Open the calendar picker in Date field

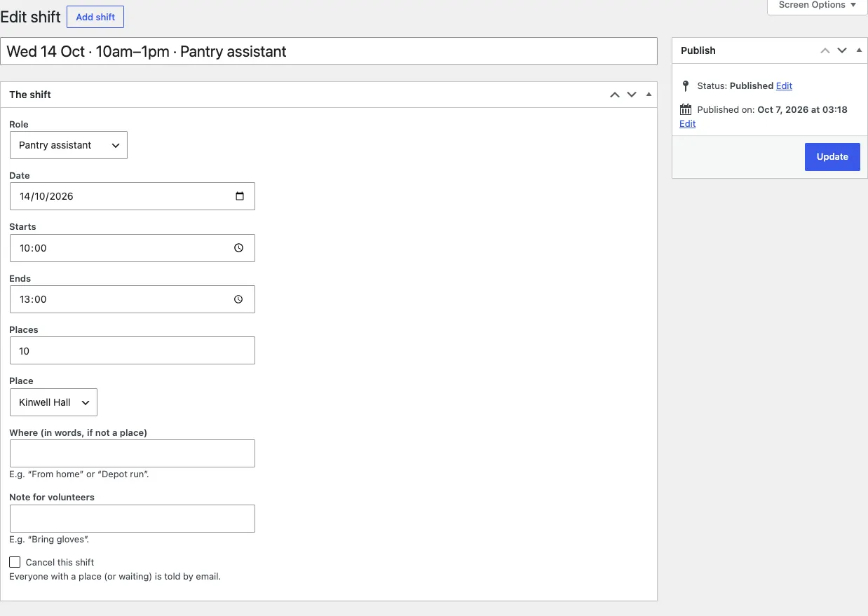pos(240,196)
